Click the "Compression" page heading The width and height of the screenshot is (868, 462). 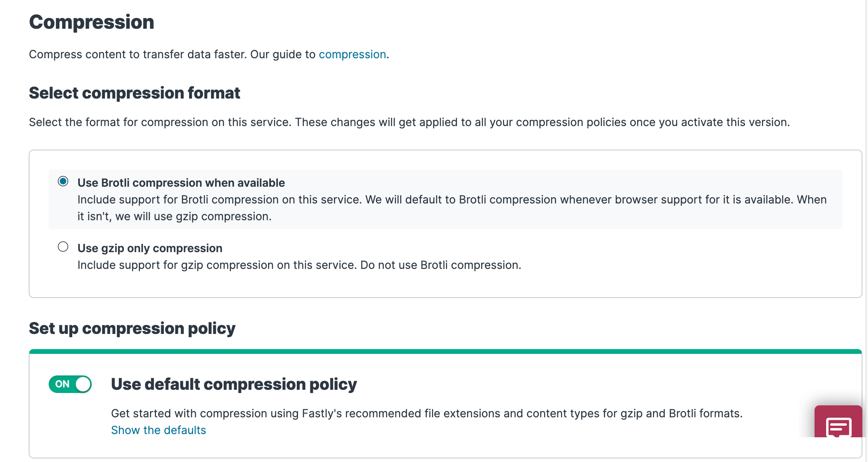91,22
